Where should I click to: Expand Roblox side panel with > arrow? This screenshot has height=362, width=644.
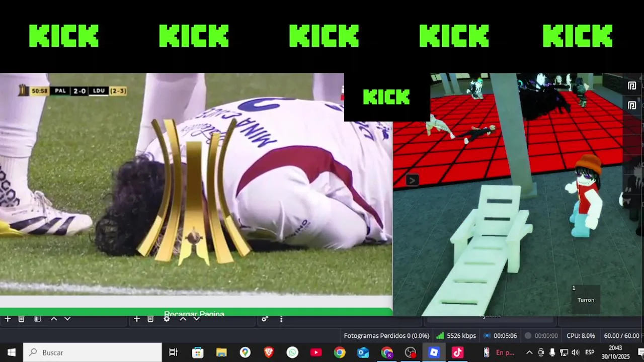pyautogui.click(x=412, y=180)
